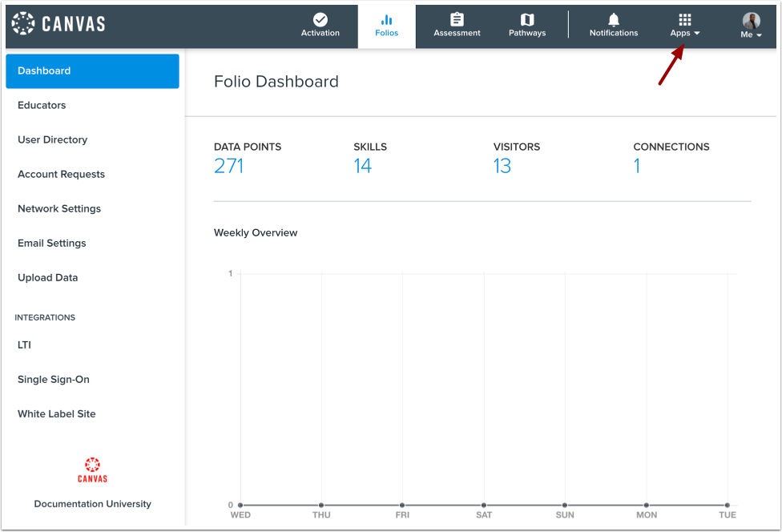This screenshot has width=782, height=532.
Task: Click the Skills count 14
Action: (x=363, y=165)
